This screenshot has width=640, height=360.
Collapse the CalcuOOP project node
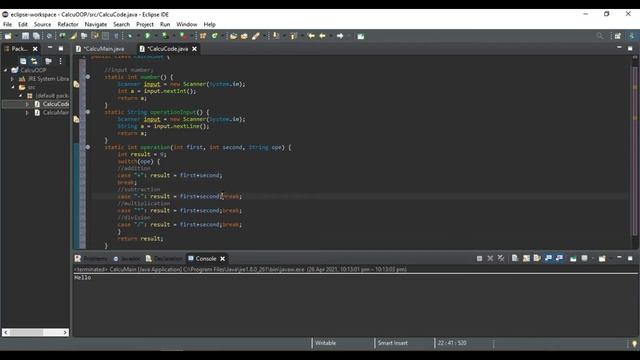6,70
